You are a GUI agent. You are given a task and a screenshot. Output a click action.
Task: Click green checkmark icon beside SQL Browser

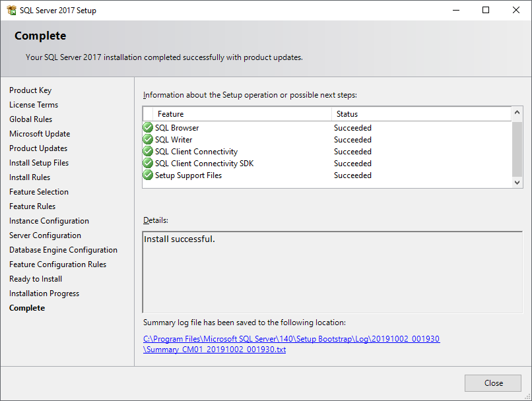coord(148,128)
